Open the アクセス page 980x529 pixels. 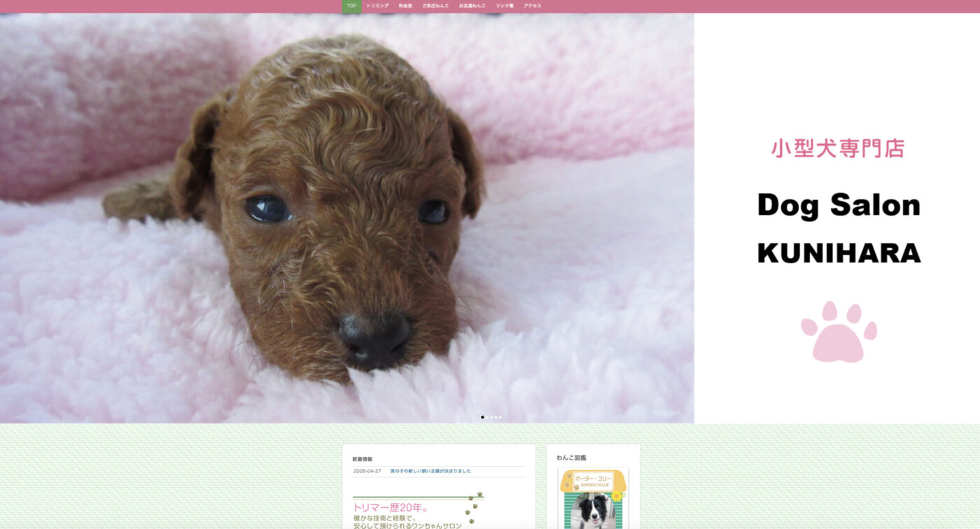(533, 6)
